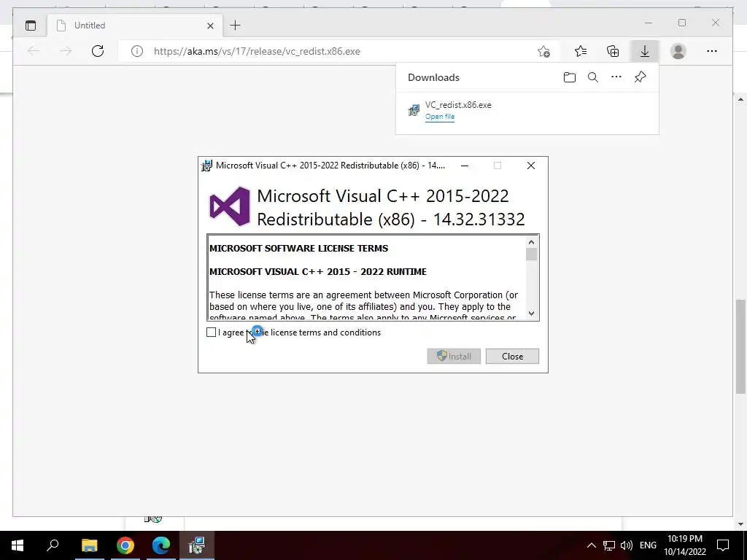Open the clock showing 10:19 PM

coord(685,545)
